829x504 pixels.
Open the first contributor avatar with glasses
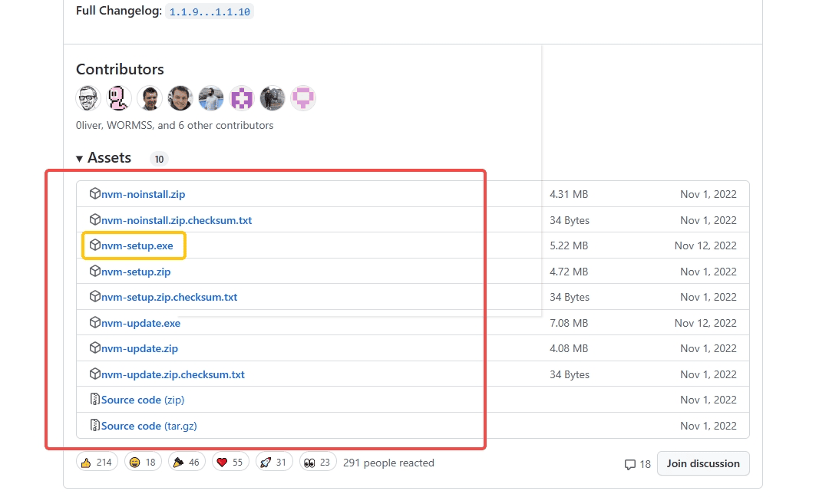click(88, 98)
